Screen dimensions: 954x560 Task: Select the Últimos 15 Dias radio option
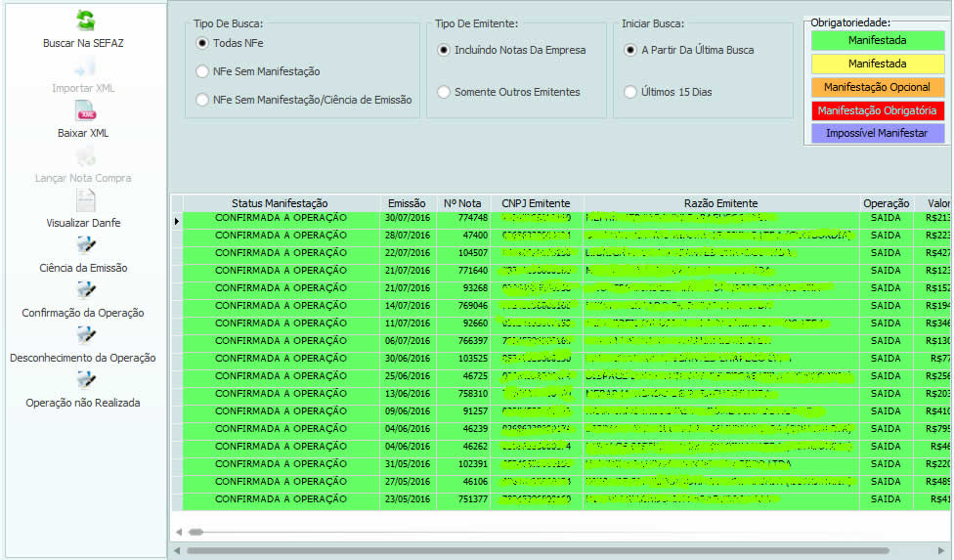[x=630, y=92]
